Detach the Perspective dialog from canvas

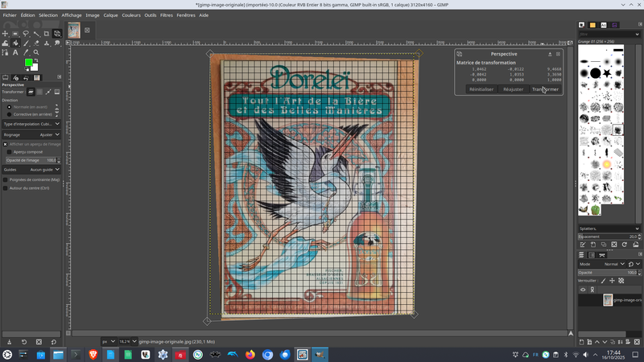551,54
